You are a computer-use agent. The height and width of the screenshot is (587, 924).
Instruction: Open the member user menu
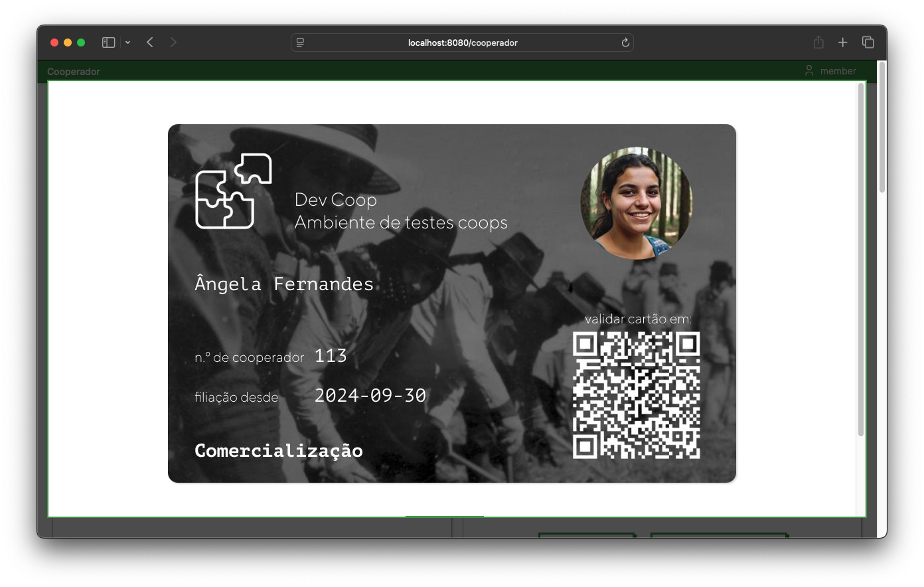point(830,71)
